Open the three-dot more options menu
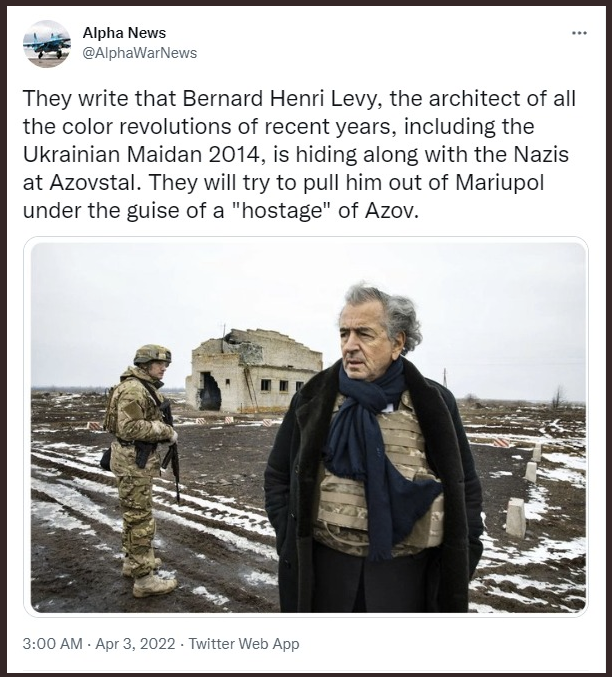 (579, 33)
